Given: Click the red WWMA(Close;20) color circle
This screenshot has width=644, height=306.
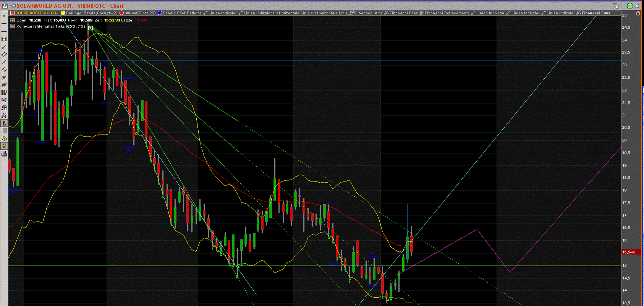Looking at the screenshot, I should 121,13.
